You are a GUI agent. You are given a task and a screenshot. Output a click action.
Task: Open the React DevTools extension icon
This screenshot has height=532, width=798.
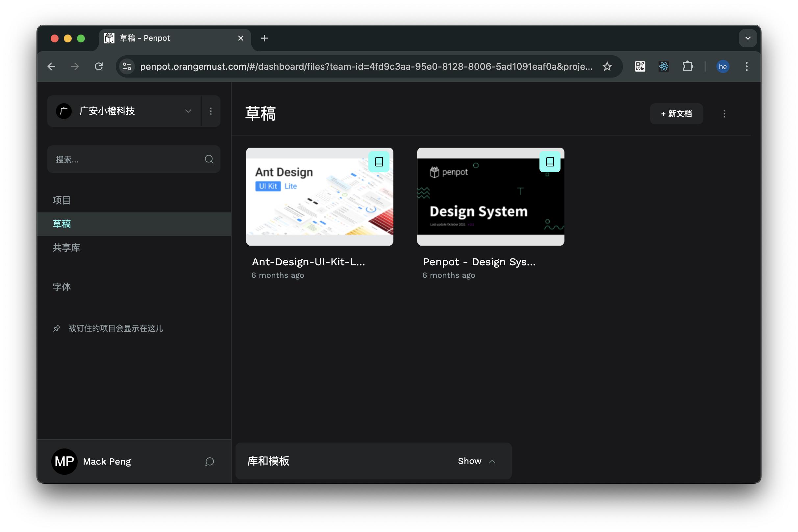tap(663, 66)
